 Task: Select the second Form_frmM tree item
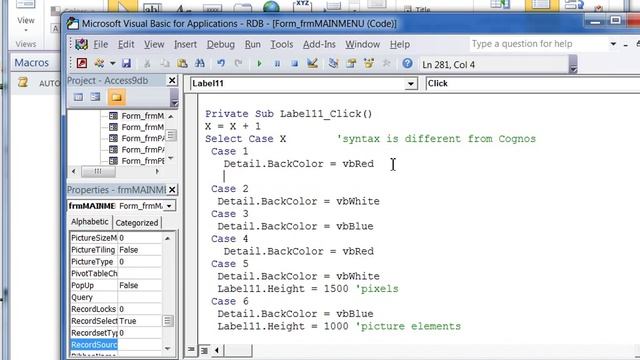pos(136,127)
